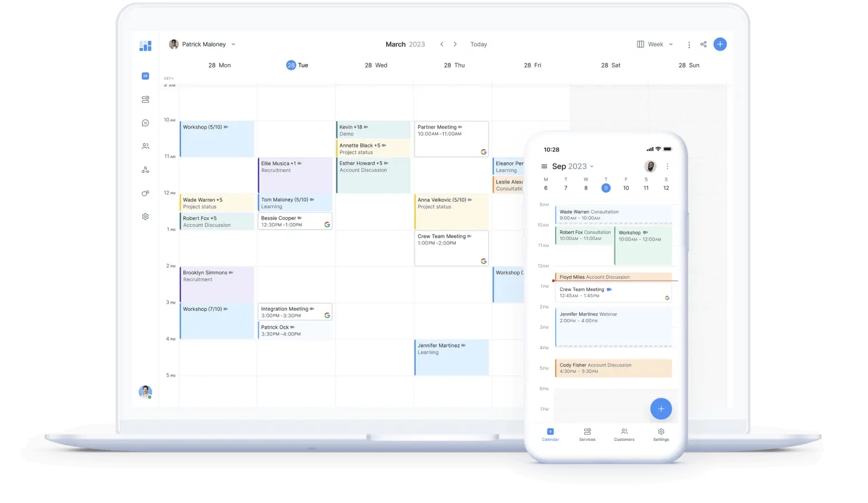
Task: Open the coins payments icon in the sidebar
Action: 145,193
